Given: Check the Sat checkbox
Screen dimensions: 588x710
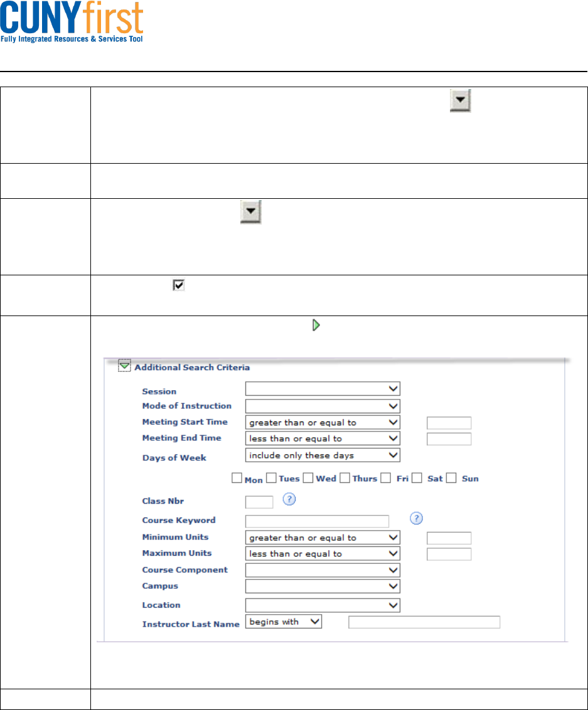Looking at the screenshot, I should (417, 478).
